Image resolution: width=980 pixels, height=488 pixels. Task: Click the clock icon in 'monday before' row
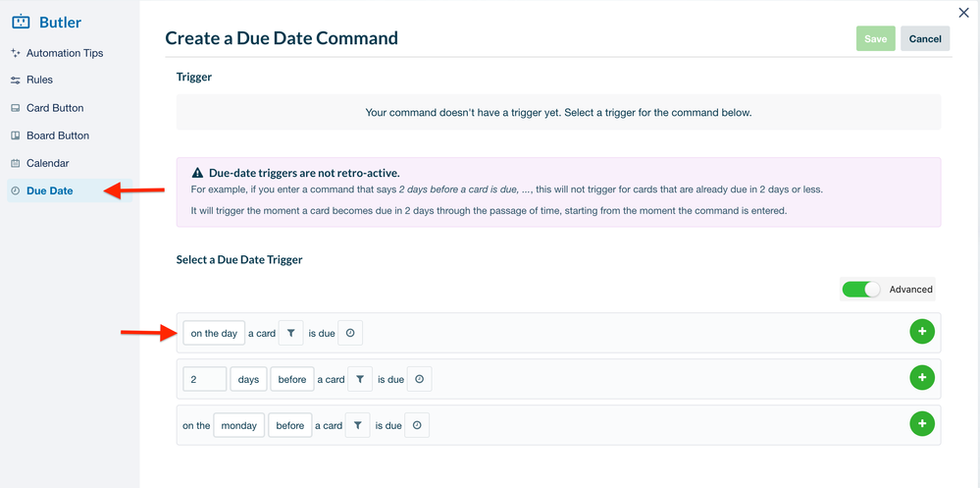(x=417, y=425)
